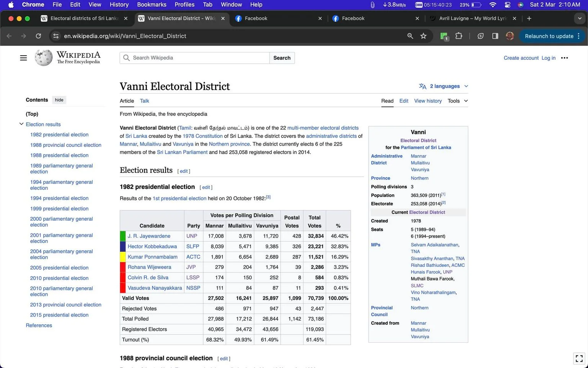The image size is (588, 368).
Task: Toggle the Chrome side panel icon
Action: point(495,36)
